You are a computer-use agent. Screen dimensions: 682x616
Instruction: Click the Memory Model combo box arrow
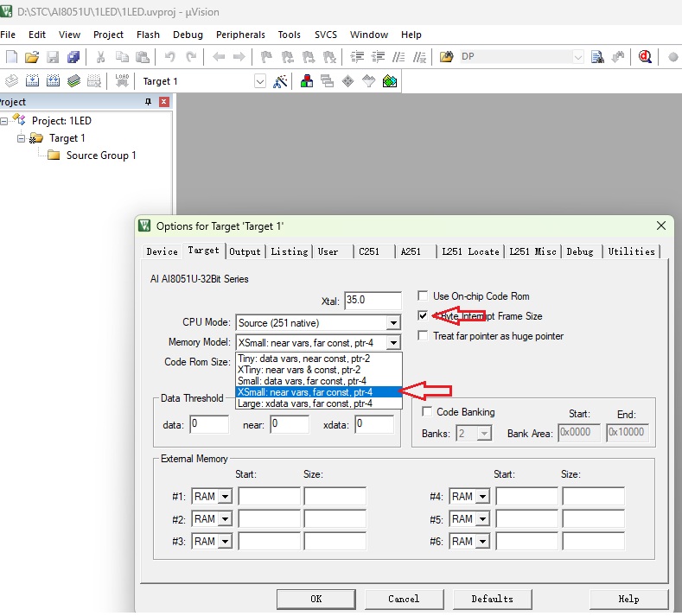(x=393, y=343)
